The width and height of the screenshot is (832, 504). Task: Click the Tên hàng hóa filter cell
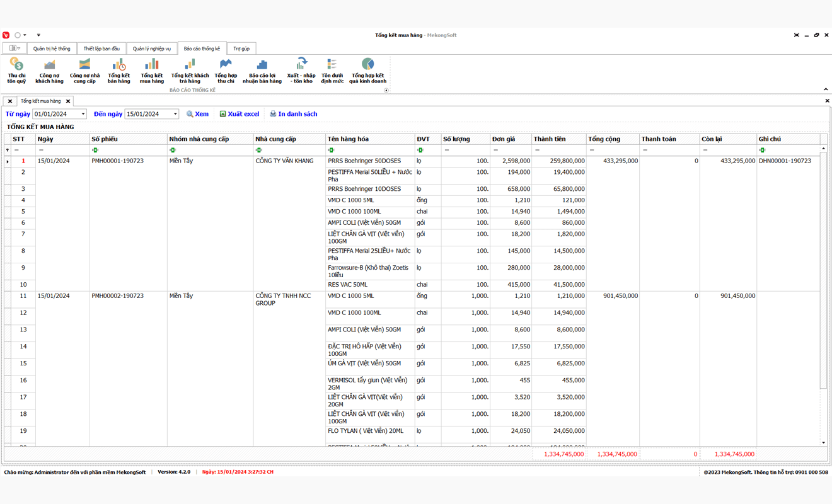click(370, 150)
